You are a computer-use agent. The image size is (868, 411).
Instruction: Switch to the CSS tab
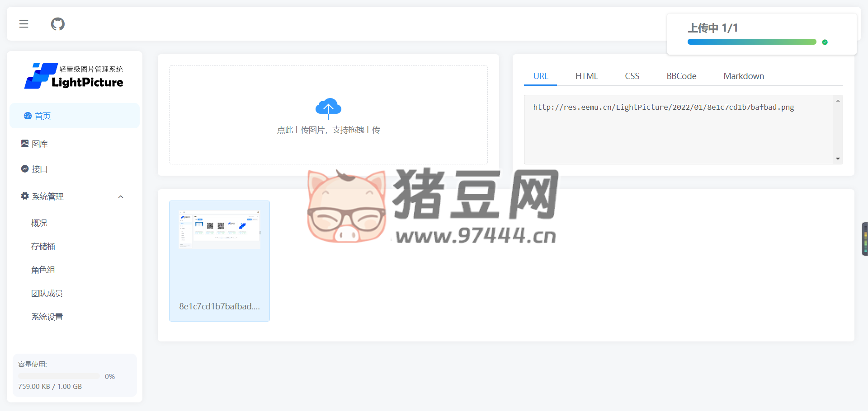pos(632,76)
